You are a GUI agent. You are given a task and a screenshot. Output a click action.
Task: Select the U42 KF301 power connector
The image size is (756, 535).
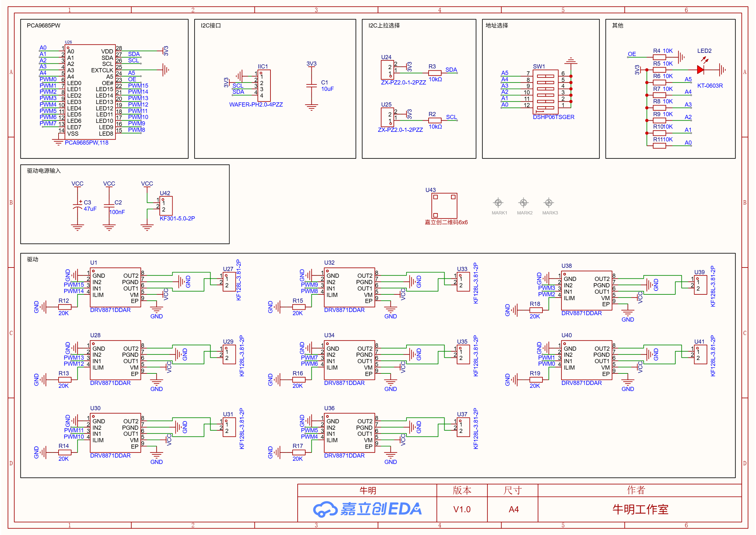[166, 206]
